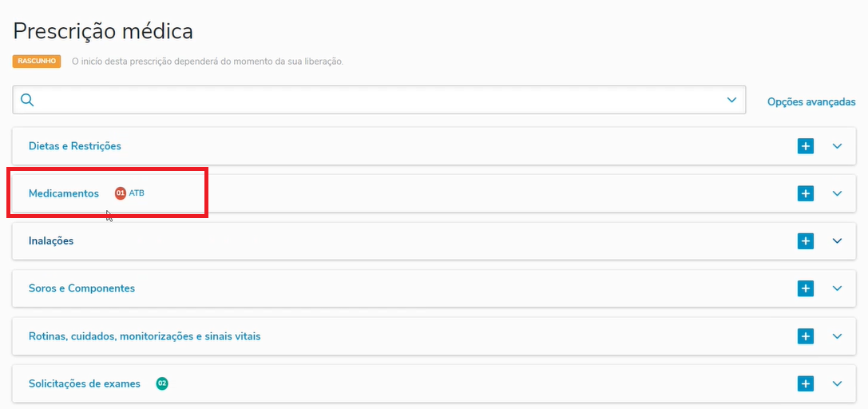Expand the Dietas e Restrições section
868x409 pixels.
[837, 146]
